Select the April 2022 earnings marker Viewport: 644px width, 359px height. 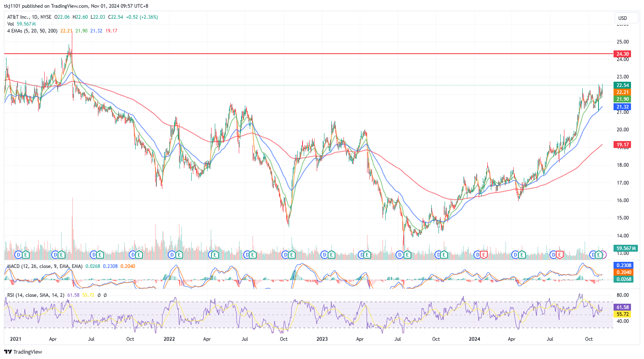(x=214, y=255)
